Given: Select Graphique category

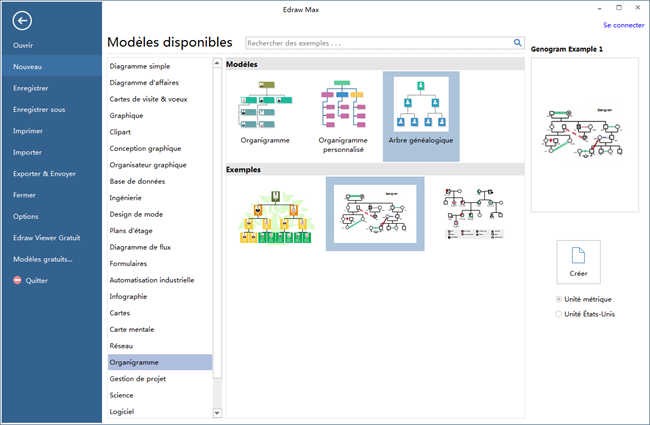Looking at the screenshot, I should [160, 115].
